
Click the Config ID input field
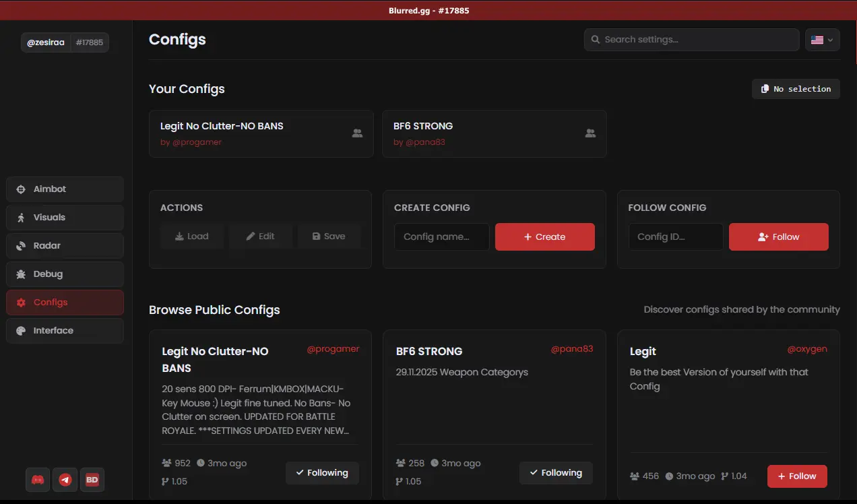pyautogui.click(x=676, y=237)
